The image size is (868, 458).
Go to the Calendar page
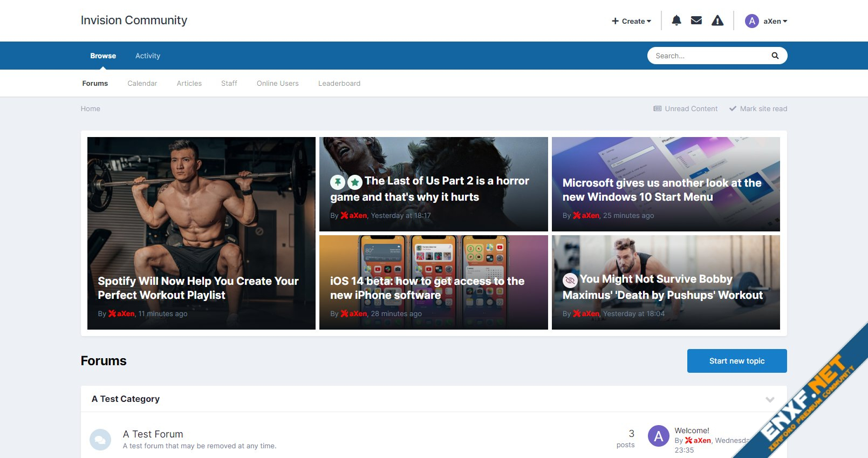pyautogui.click(x=142, y=83)
